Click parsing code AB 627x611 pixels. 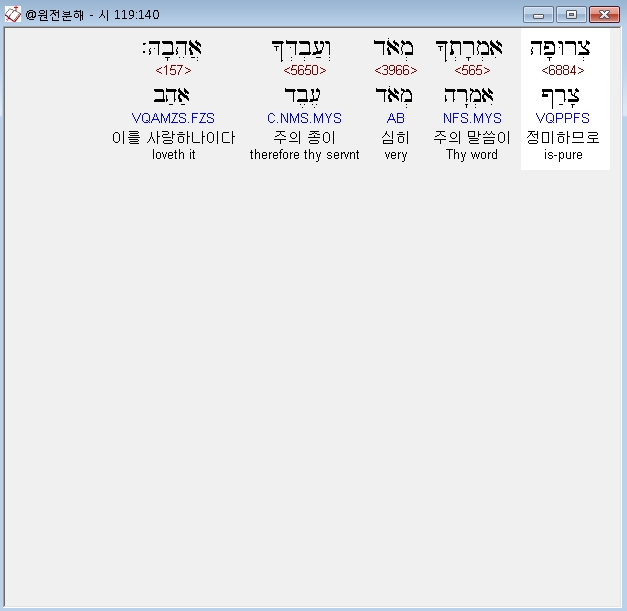point(395,118)
